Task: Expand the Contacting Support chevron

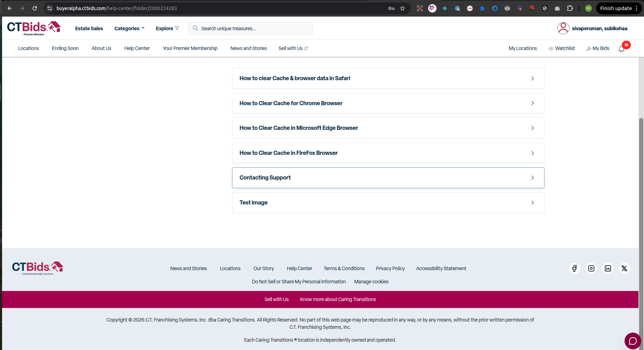Action: coord(533,178)
